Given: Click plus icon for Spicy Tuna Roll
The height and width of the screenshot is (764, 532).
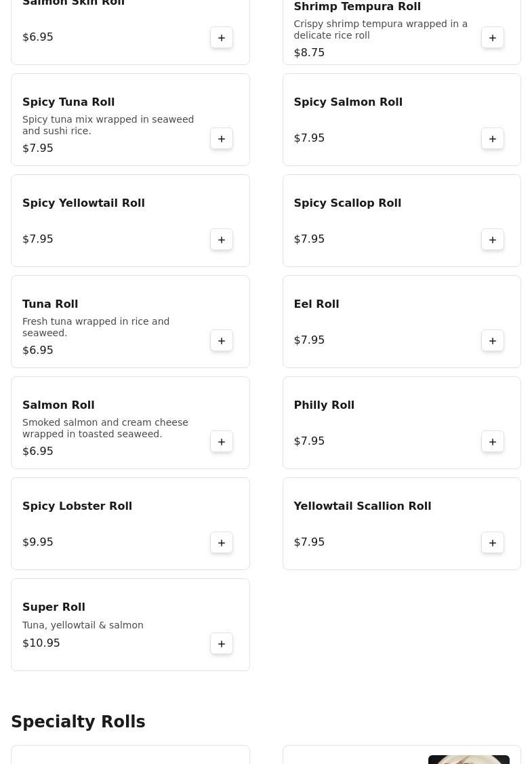Looking at the screenshot, I should [x=222, y=138].
